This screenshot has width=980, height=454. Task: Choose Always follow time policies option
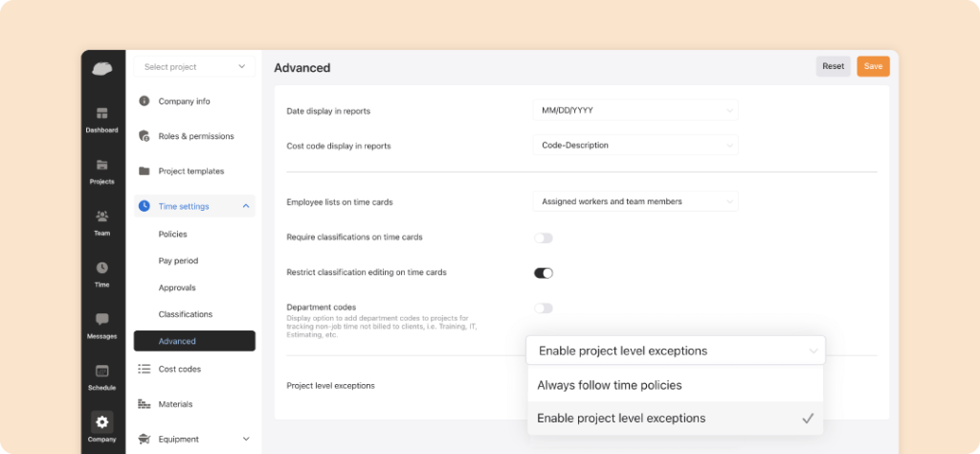pos(609,385)
